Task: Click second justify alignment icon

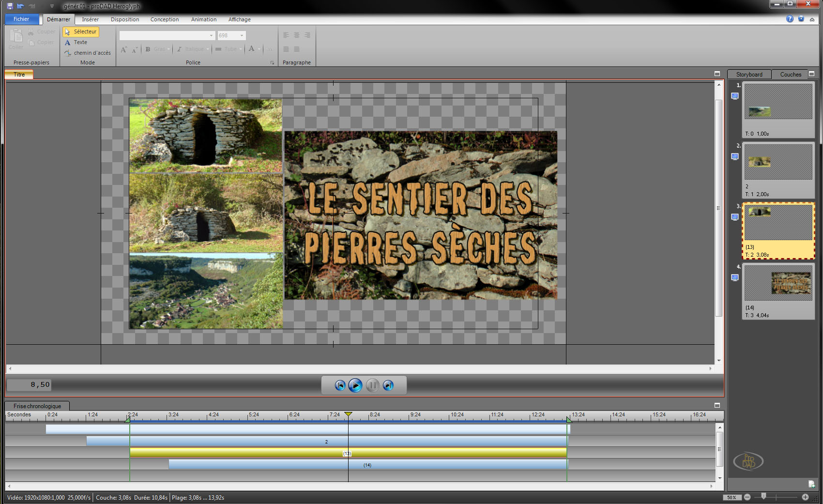Action: click(x=296, y=49)
